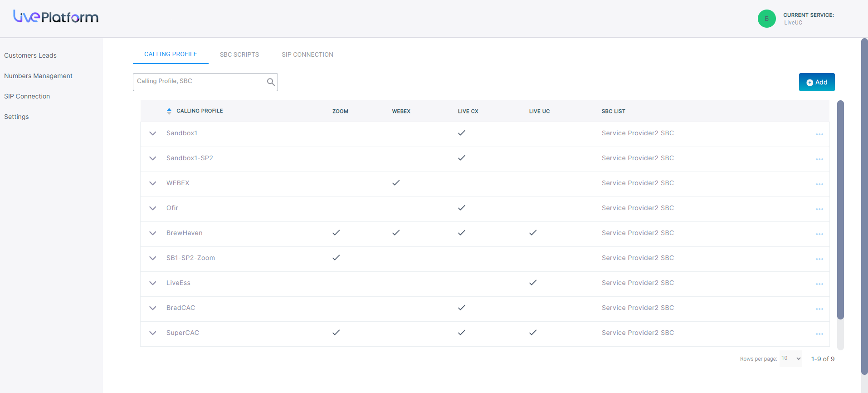
Task: Click the Calling Profile, SBC search field
Action: click(200, 82)
